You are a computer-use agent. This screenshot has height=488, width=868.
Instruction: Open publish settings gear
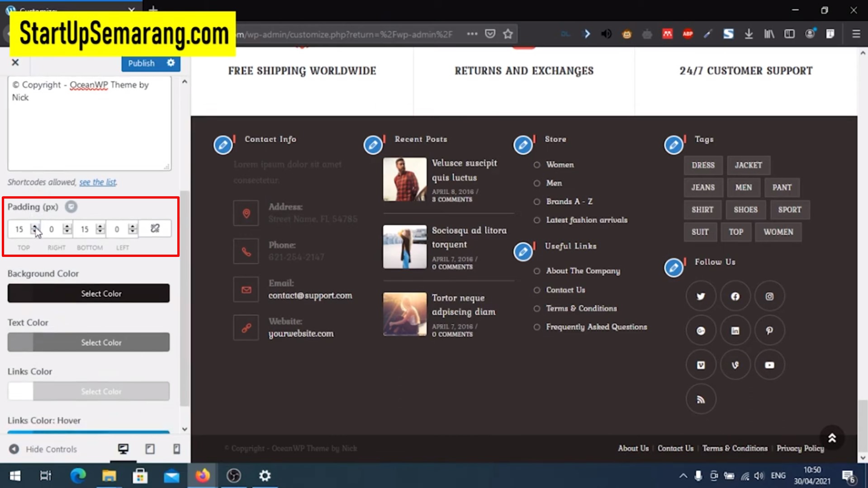point(171,63)
